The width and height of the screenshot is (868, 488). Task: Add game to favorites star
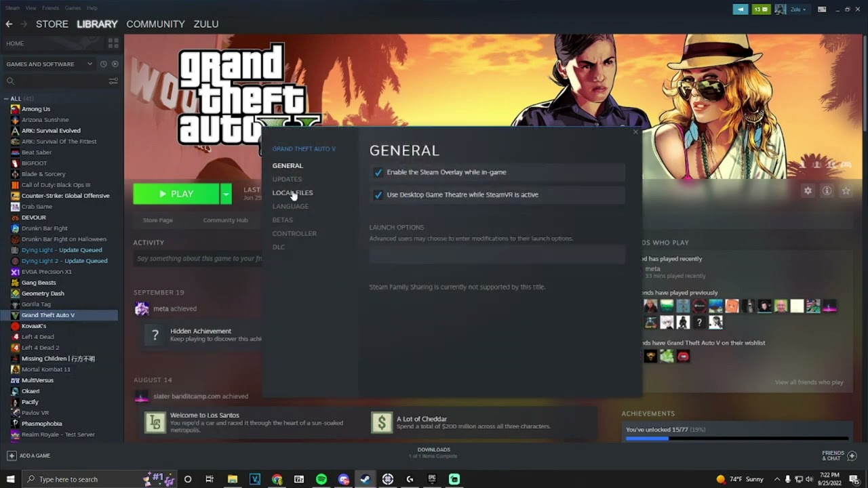[x=846, y=191]
